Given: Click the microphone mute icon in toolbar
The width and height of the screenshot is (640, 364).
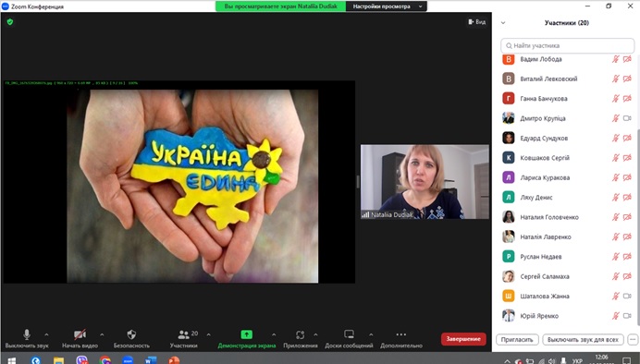Looking at the screenshot, I should 27,334.
